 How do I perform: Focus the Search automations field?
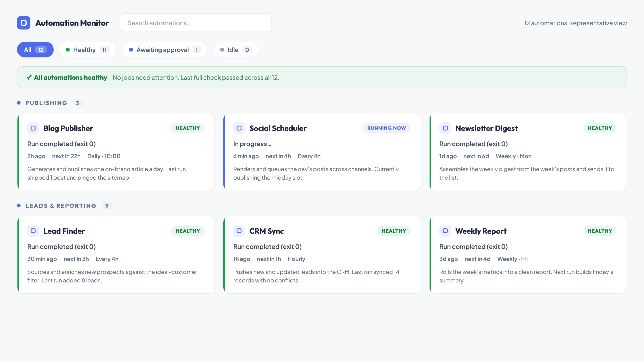point(196,23)
